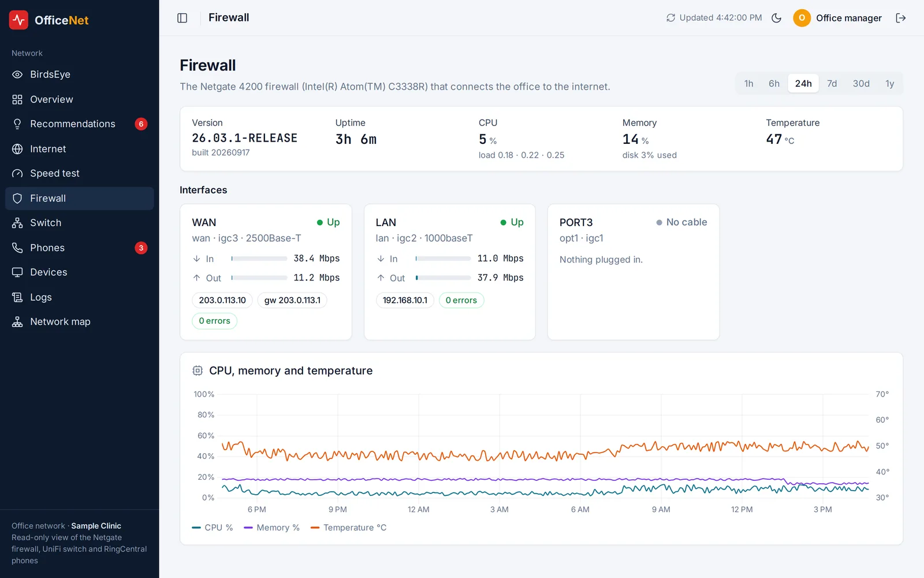924x578 pixels.
Task: Select the 24h time range
Action: tap(803, 83)
